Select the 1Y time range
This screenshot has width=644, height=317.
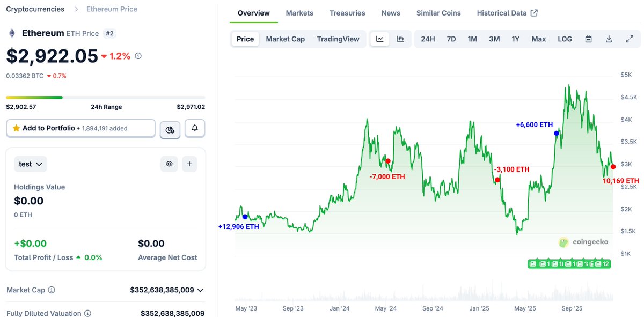[516, 39]
